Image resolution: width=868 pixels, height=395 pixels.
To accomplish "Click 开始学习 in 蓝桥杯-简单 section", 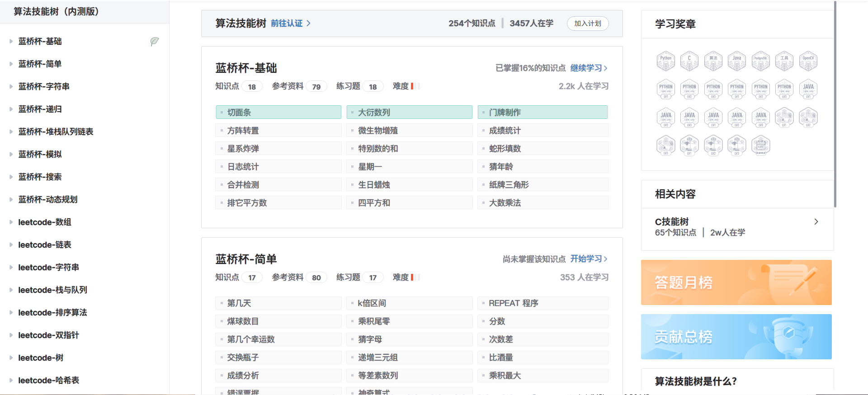I will pos(589,259).
